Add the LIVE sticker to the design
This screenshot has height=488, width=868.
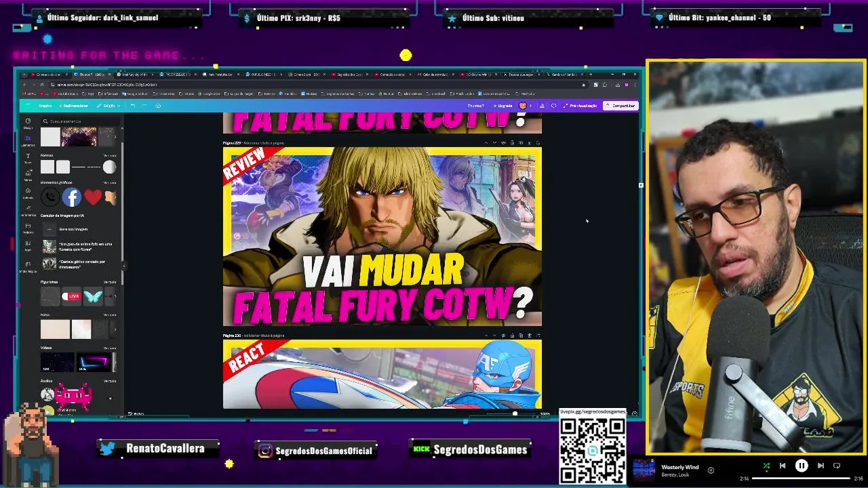[71, 296]
